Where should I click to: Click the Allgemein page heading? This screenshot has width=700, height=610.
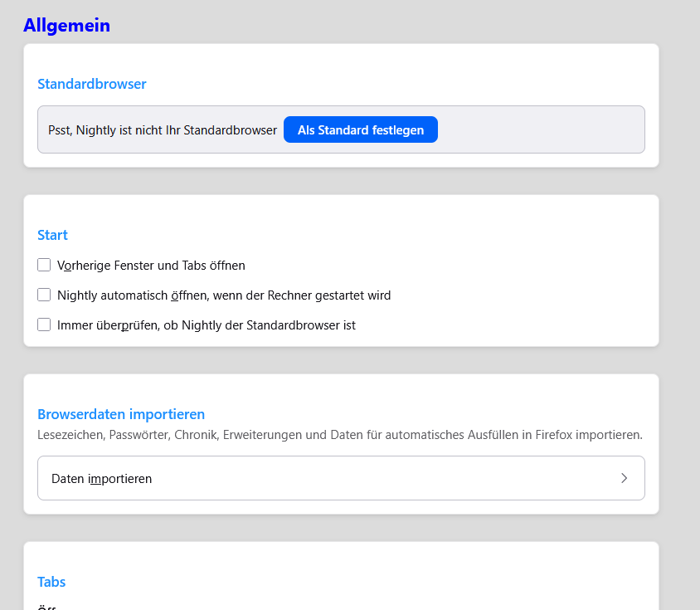[66, 26]
